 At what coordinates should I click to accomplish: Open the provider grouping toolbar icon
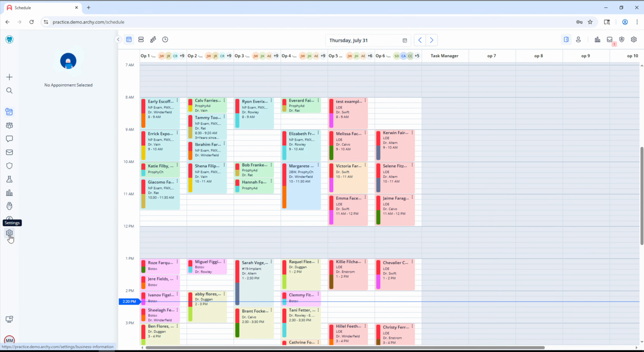(153, 40)
